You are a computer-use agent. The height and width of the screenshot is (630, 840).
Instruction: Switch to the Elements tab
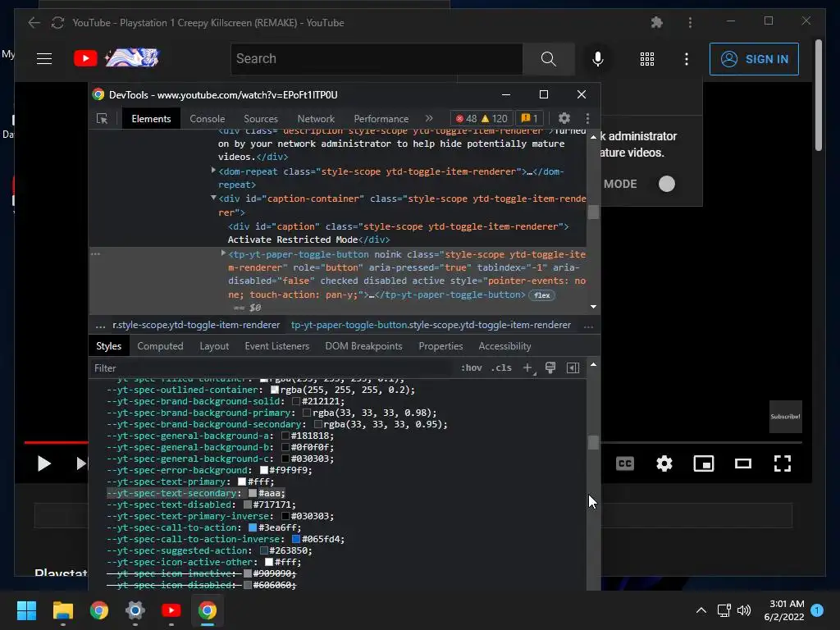tap(151, 119)
